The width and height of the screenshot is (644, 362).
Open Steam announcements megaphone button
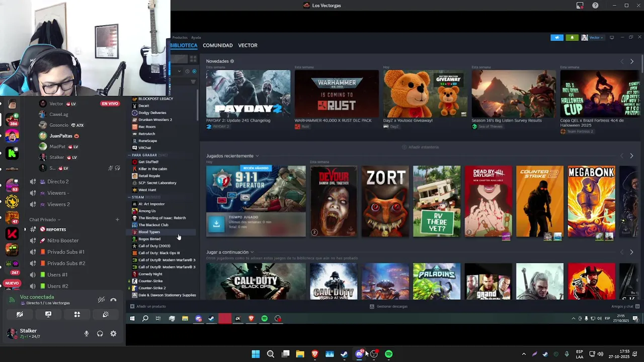tap(556, 38)
